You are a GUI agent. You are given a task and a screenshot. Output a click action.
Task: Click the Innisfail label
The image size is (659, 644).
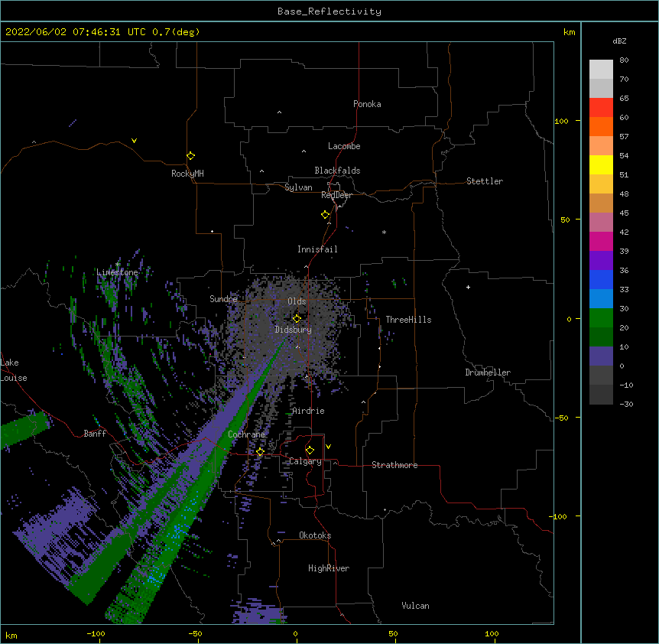pyautogui.click(x=317, y=249)
